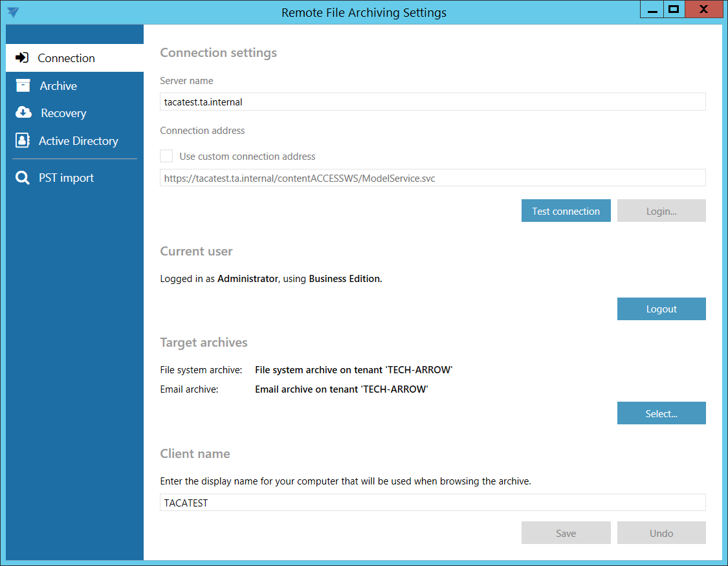Click the PST import magnifier icon

pyautogui.click(x=23, y=178)
